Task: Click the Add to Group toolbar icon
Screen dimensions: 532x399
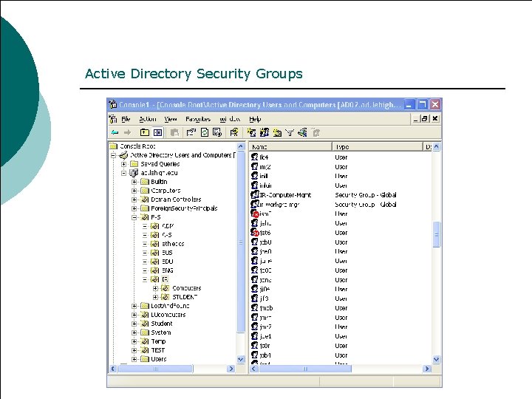Action: click(316, 133)
